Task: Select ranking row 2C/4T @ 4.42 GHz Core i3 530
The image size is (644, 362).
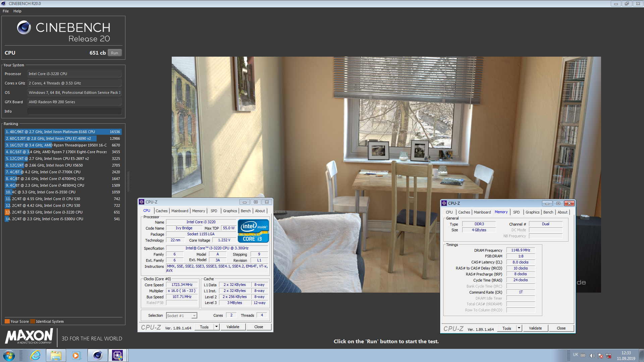Action: click(63, 205)
